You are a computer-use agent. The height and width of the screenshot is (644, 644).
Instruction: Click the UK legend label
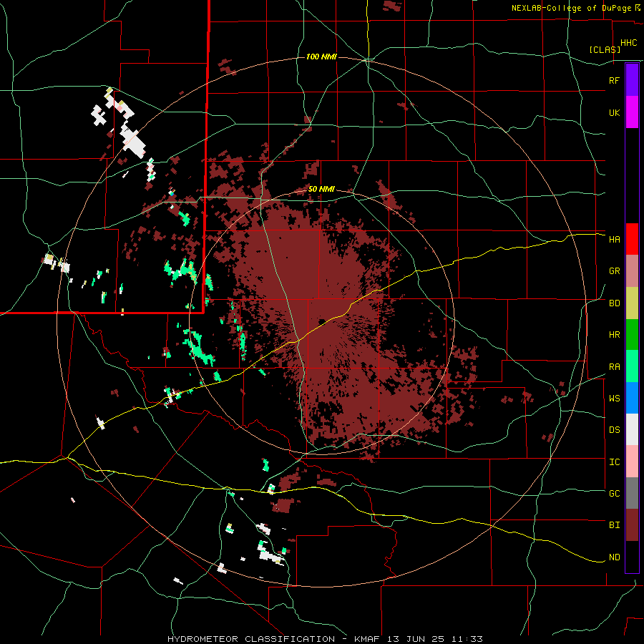614,112
